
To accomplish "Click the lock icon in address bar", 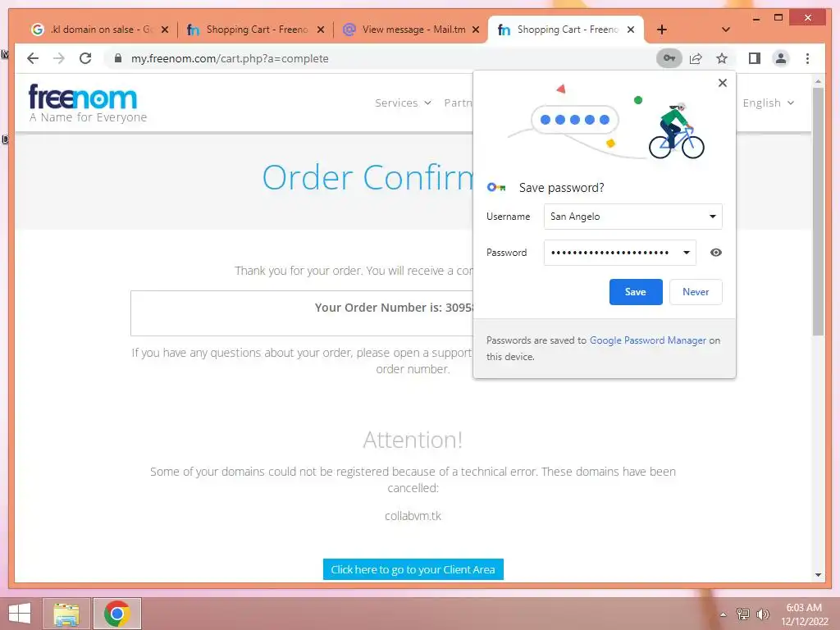I will 118,58.
